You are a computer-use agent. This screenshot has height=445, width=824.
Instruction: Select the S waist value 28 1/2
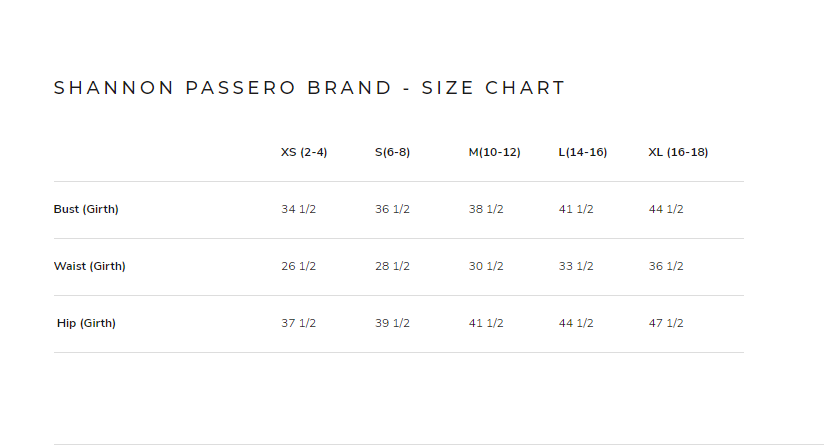click(392, 266)
